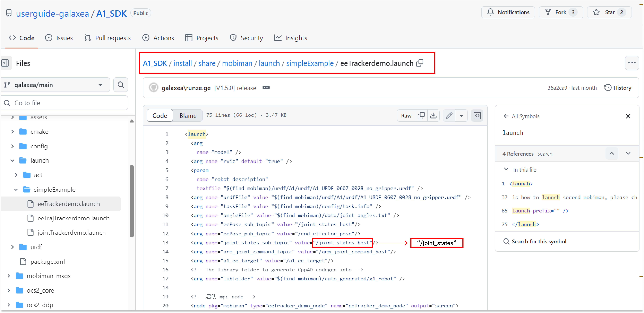This screenshot has width=644, height=313.
Task: Open the mobiman breadcrumb link
Action: (237, 63)
